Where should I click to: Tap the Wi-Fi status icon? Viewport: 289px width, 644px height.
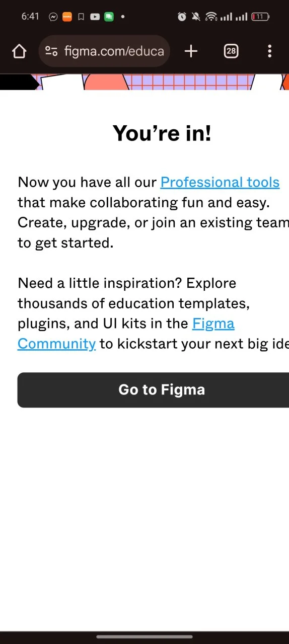coord(211,17)
